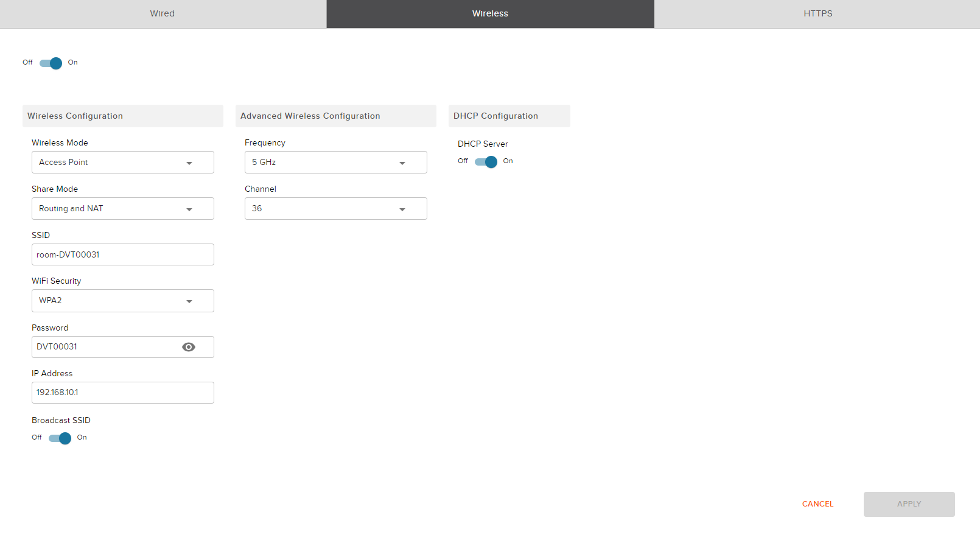Click the Cancel button
This screenshot has height=540, width=980.
coord(817,504)
